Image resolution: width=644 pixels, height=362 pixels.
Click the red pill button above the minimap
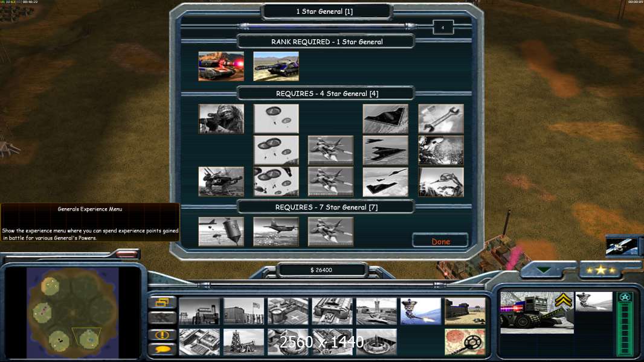[x=126, y=255]
